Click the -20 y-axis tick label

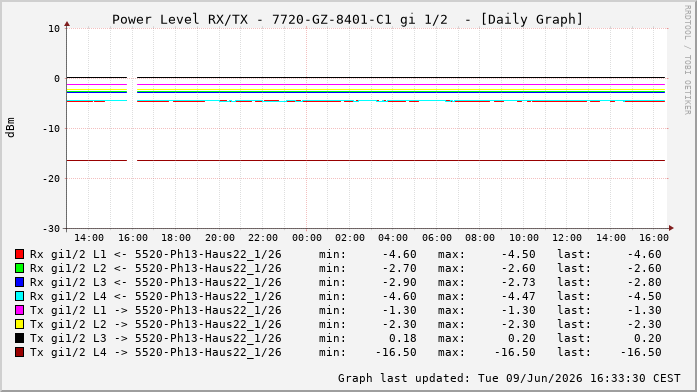pyautogui.click(x=51, y=179)
